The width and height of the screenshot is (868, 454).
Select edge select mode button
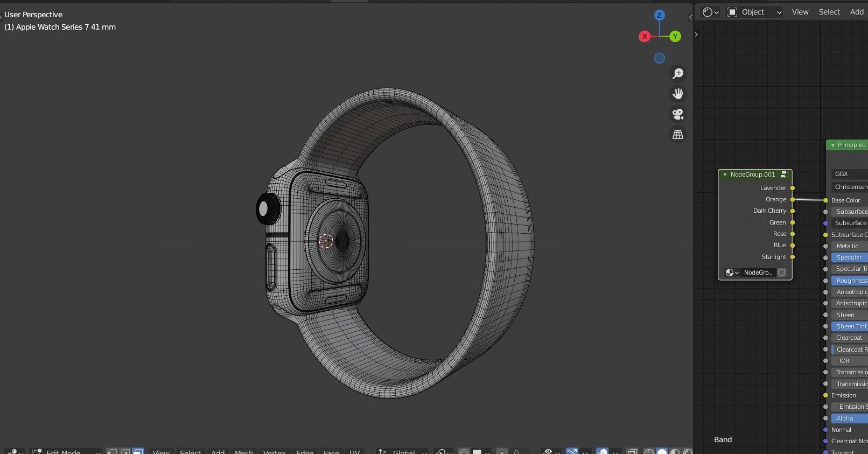click(x=125, y=451)
